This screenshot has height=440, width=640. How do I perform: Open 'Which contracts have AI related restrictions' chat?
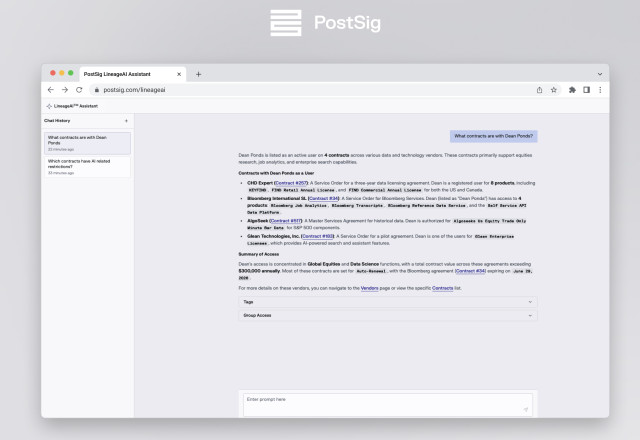tap(87, 167)
